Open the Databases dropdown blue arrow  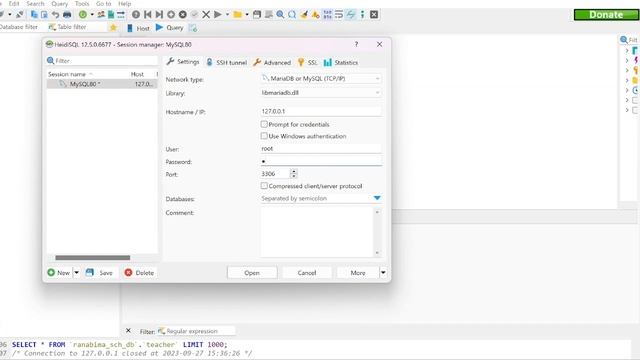pos(377,198)
